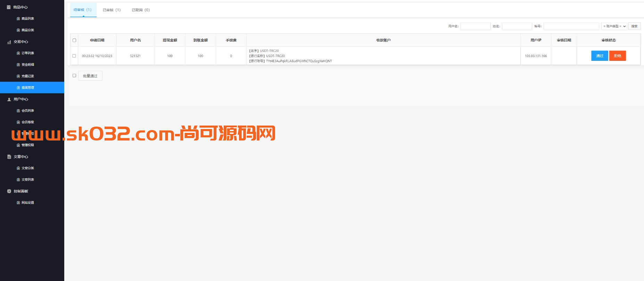Focus the 帐号 search field
Screen dimensions: 644x281
pyautogui.click(x=571, y=26)
